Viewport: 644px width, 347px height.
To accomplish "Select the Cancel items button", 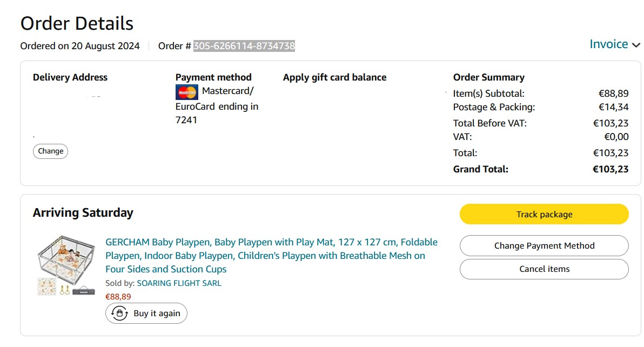I will 544,269.
